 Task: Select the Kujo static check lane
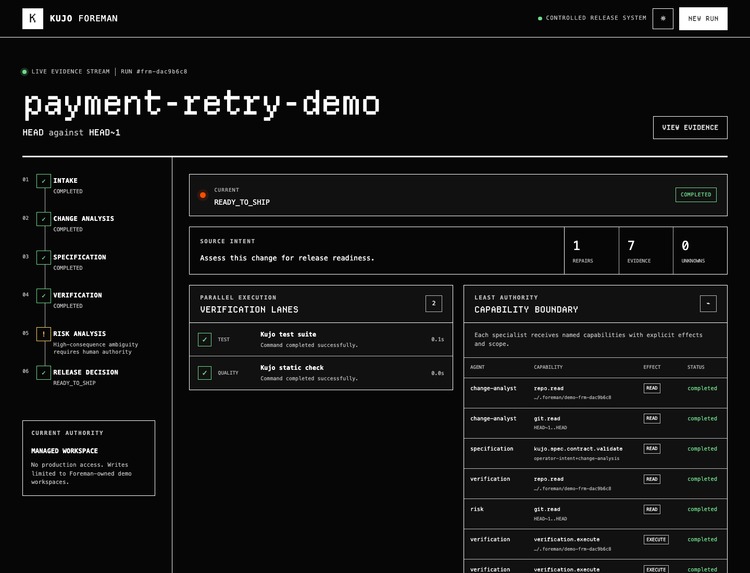pyautogui.click(x=321, y=373)
